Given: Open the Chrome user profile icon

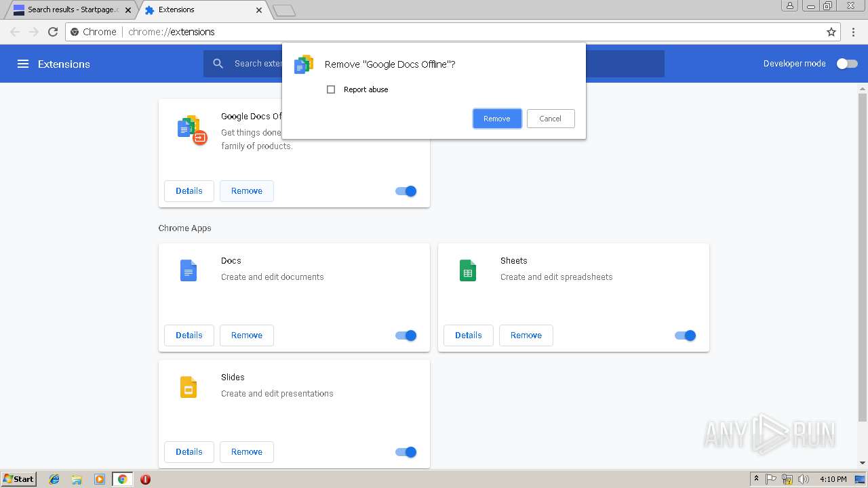Looking at the screenshot, I should [789, 5].
